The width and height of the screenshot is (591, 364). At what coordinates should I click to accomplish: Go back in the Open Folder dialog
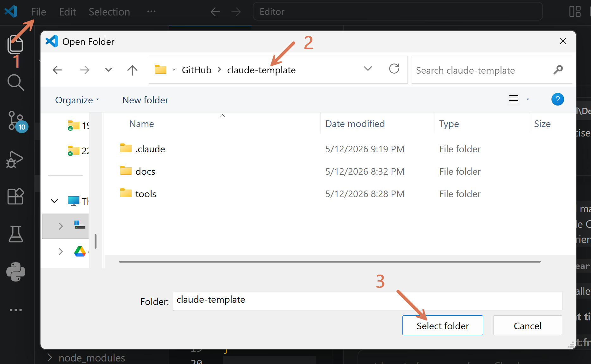[57, 70]
